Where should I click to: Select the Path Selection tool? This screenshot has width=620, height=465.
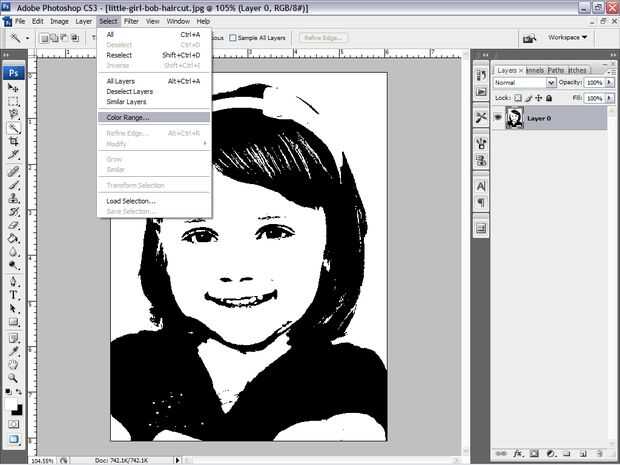(x=13, y=308)
